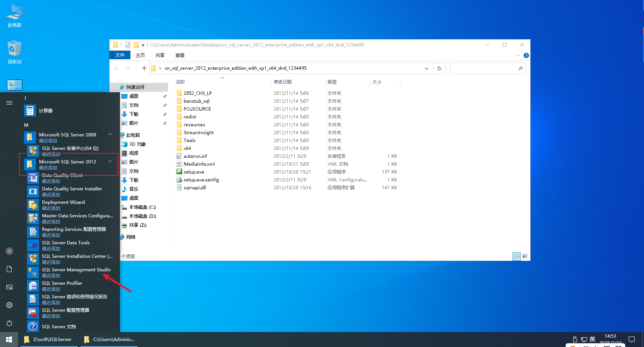Click the user account icon in Start menu
The width and height of the screenshot is (644, 347).
9,251
